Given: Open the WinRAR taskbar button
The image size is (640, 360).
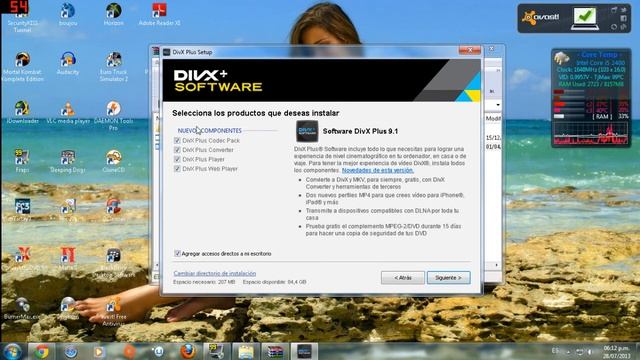Looking at the screenshot, I should (x=275, y=351).
